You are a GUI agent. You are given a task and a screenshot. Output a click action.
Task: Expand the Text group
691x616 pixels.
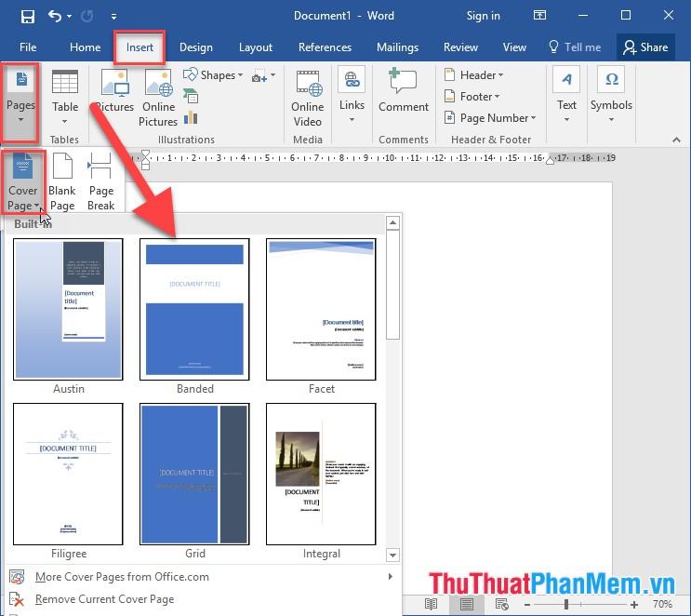(566, 95)
